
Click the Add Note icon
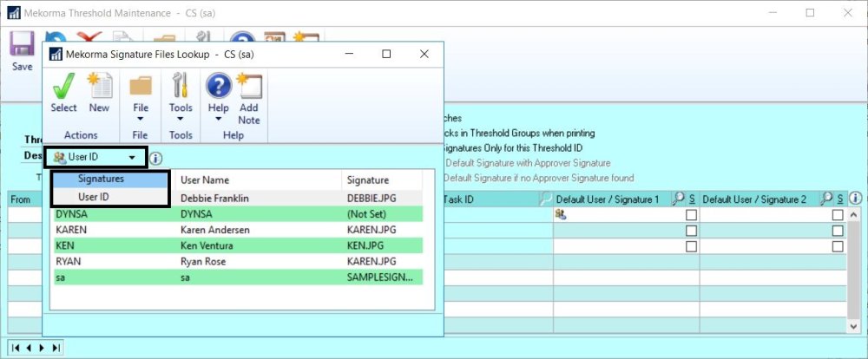click(249, 87)
